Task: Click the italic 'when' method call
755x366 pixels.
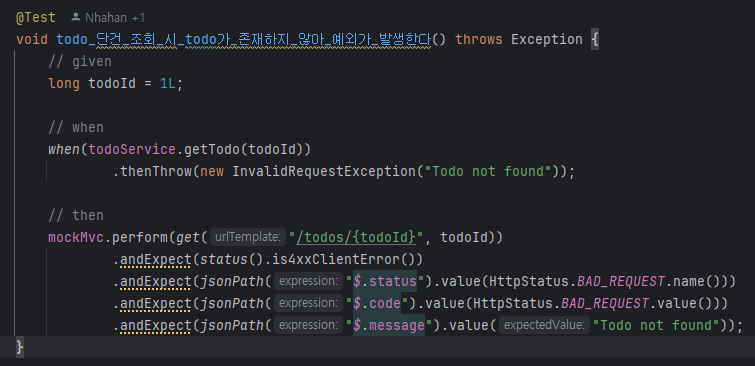Action: 64,150
